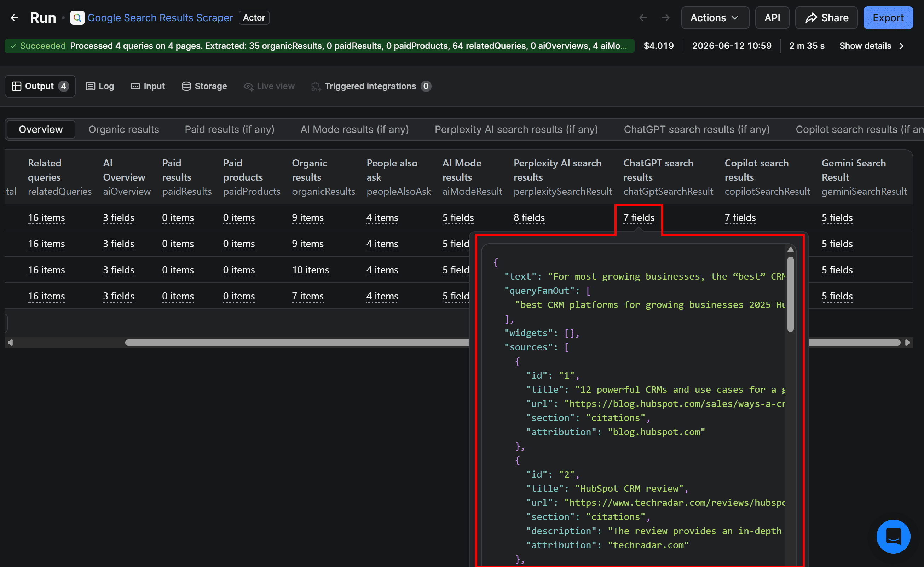The height and width of the screenshot is (567, 924).
Task: Click the Organic results column header
Action: point(324,177)
